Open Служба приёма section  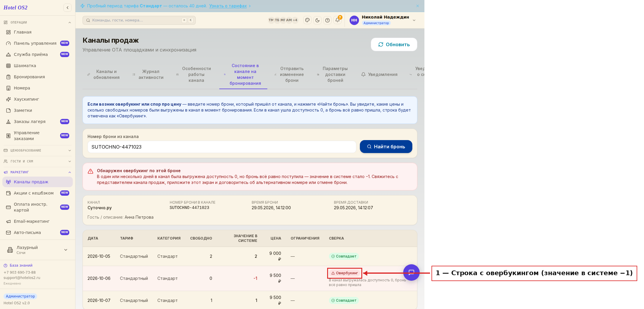point(37,54)
